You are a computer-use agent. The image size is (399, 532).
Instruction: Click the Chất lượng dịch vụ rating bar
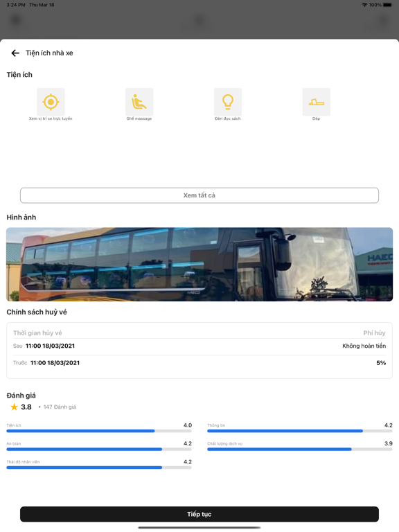click(300, 449)
